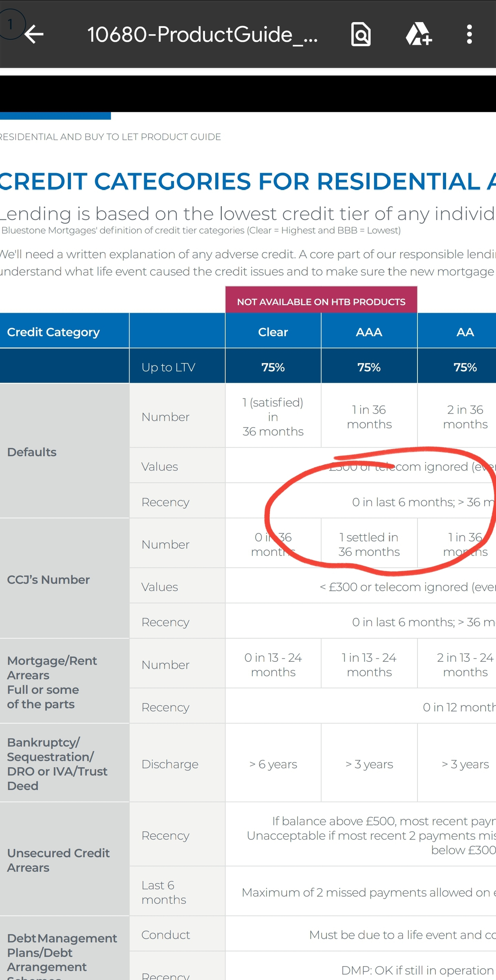This screenshot has width=496, height=980.
Task: Tap the Defaults row heading
Action: 32,452
